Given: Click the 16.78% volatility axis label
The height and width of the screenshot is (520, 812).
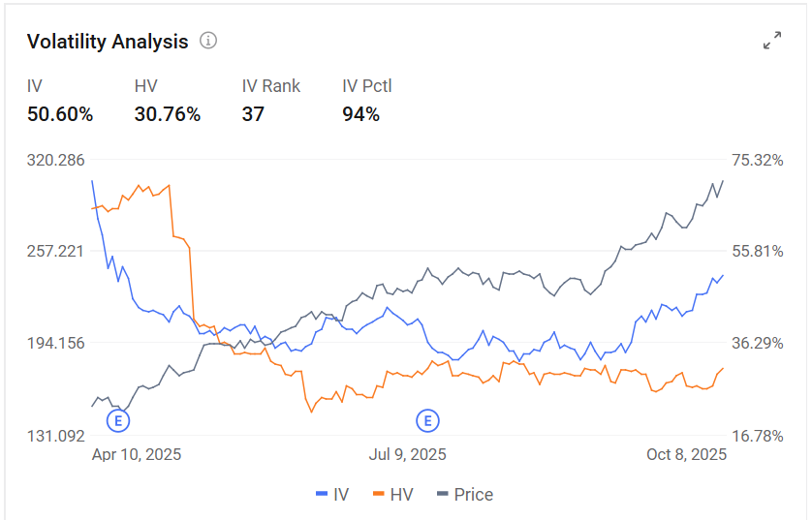Looking at the screenshot, I should point(756,436).
